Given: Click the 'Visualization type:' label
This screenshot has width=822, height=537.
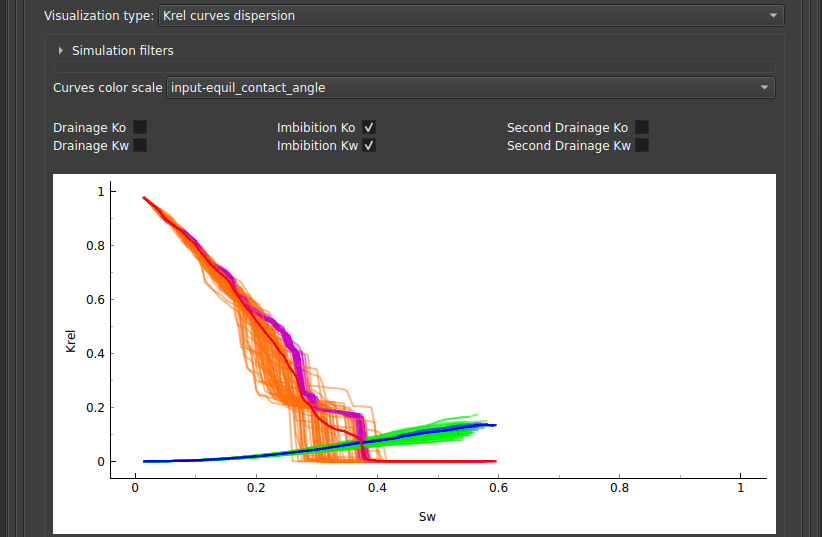Looking at the screenshot, I should click(x=99, y=16).
